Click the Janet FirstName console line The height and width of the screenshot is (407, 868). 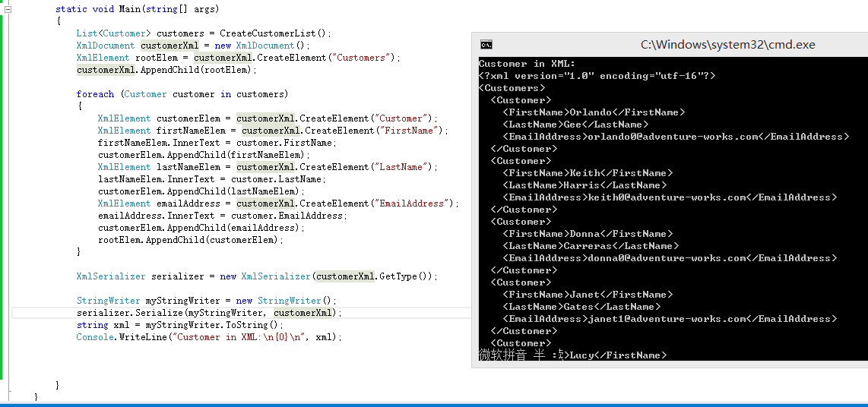pos(588,295)
